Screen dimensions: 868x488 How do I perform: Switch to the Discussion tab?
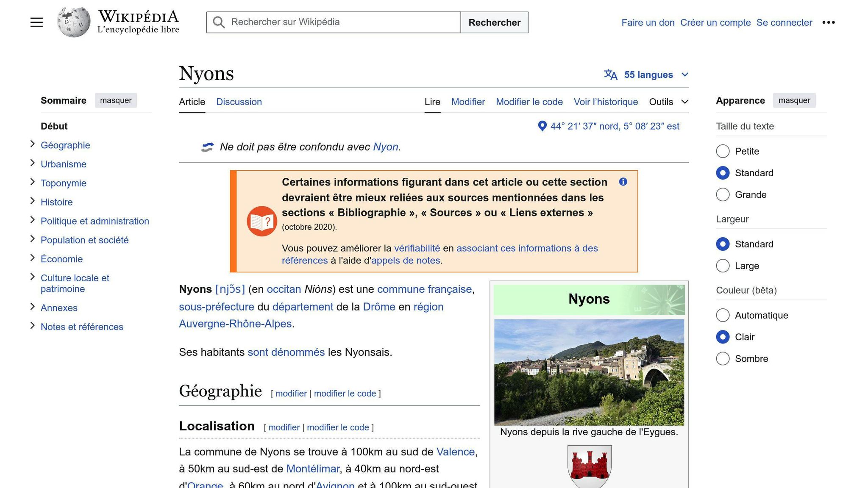[x=239, y=102]
